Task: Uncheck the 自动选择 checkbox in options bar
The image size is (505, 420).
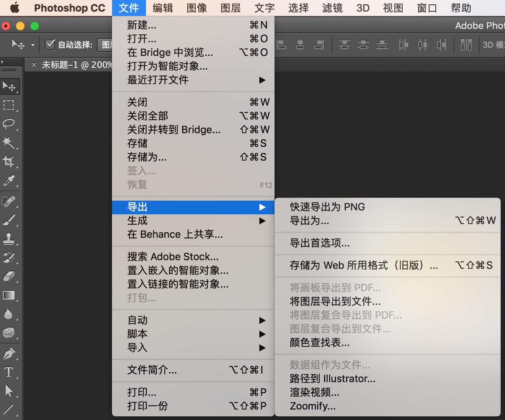Action: pos(50,45)
